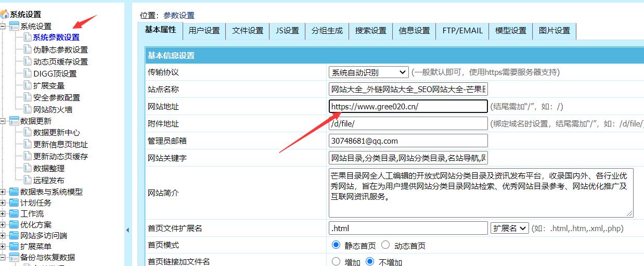Collapse the sidebar using the splitter arrow
Viewport: 644px width, 266px height.
[x=128, y=230]
